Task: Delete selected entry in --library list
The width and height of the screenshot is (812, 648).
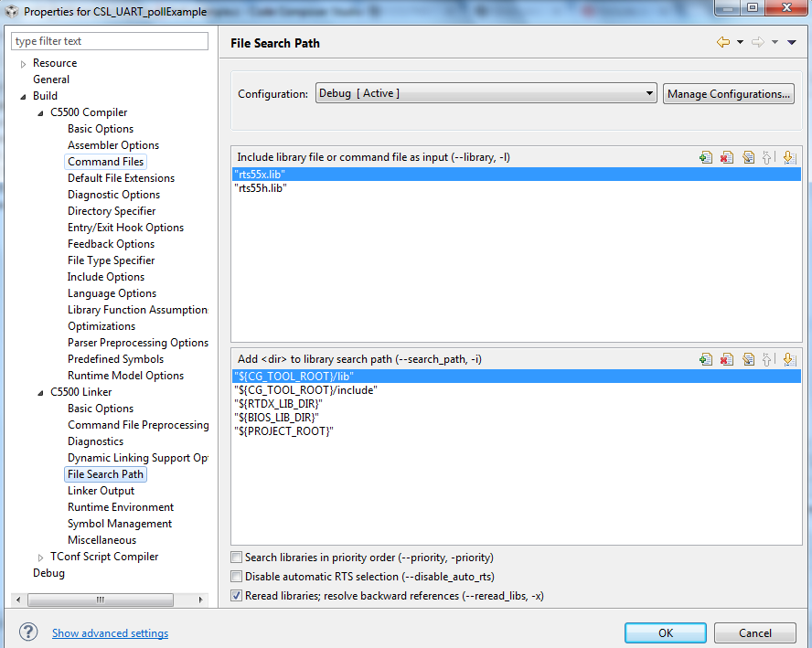Action: [x=727, y=157]
